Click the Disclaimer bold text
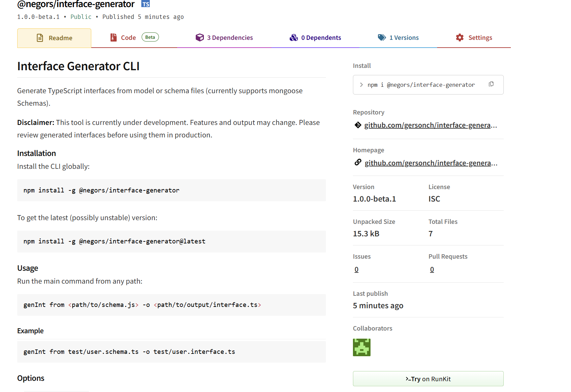571x392 pixels. click(36, 123)
